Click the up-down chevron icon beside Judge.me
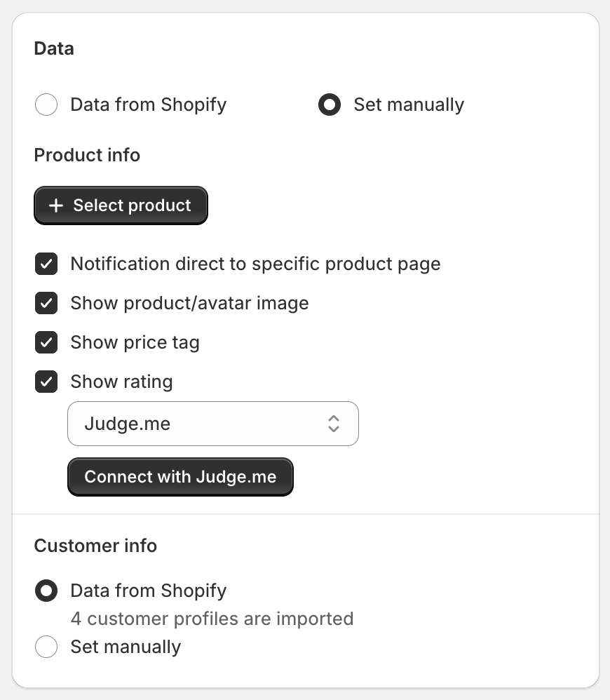Screen dimensions: 610x700 pos(334,424)
